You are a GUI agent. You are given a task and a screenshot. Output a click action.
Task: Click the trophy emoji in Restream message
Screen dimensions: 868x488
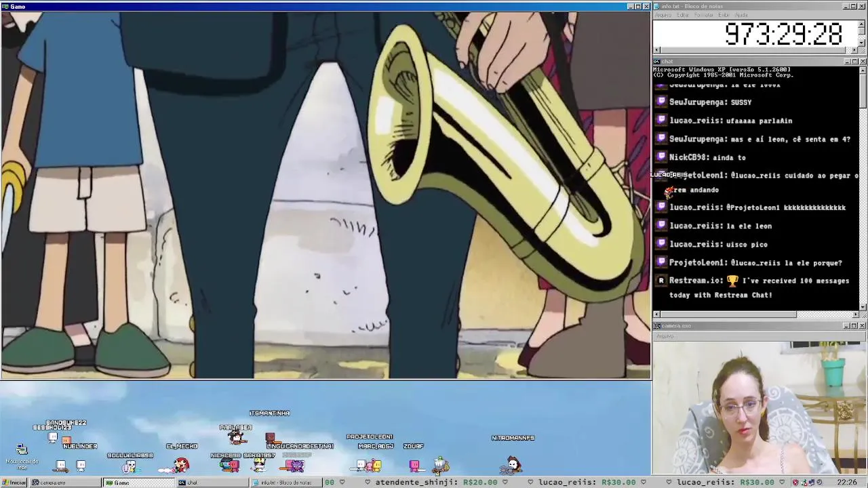coord(732,280)
